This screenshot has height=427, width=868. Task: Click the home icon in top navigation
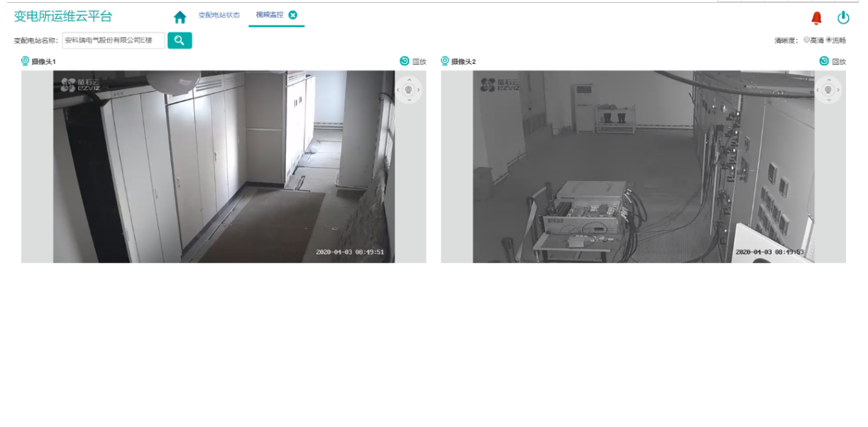[180, 17]
